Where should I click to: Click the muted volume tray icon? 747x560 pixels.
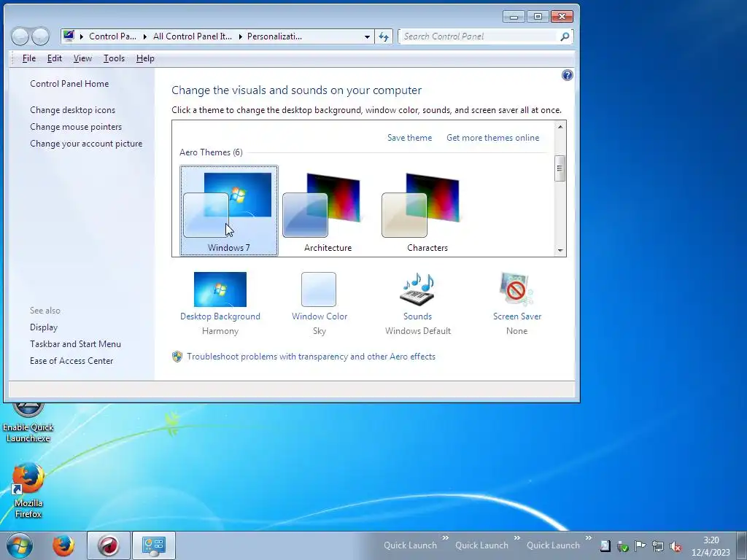tap(675, 546)
